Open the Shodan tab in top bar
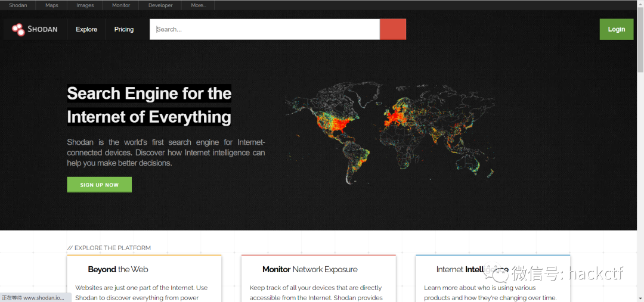The width and height of the screenshot is (644, 302). click(x=18, y=5)
